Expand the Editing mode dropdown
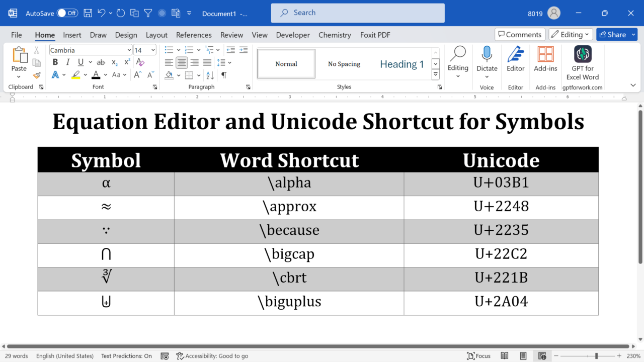This screenshot has width=644, height=362. [571, 35]
